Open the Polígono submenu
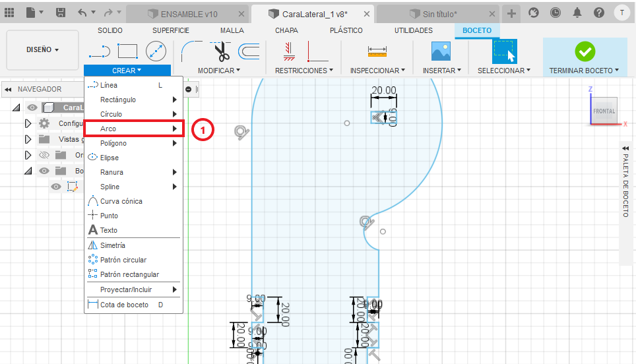 tap(133, 143)
